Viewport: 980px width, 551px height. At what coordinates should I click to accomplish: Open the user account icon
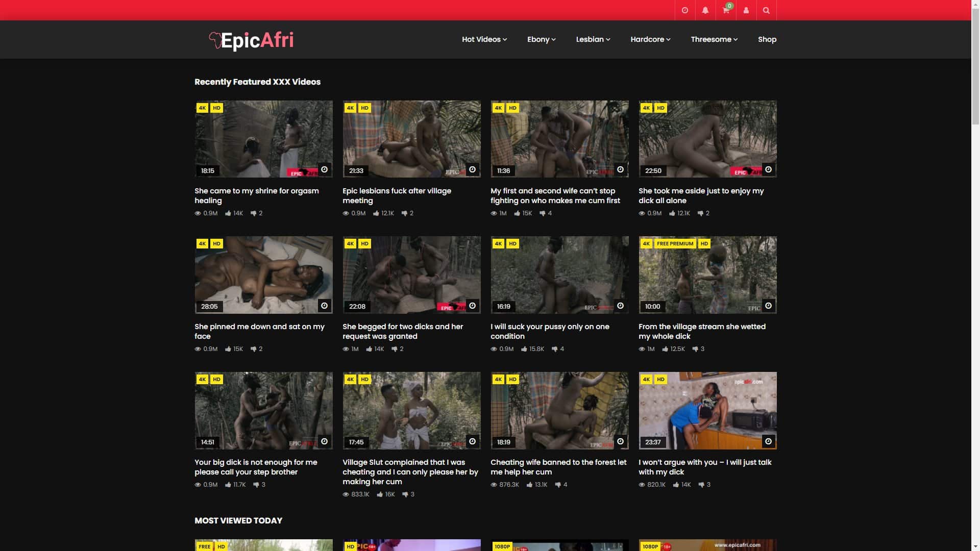point(746,10)
